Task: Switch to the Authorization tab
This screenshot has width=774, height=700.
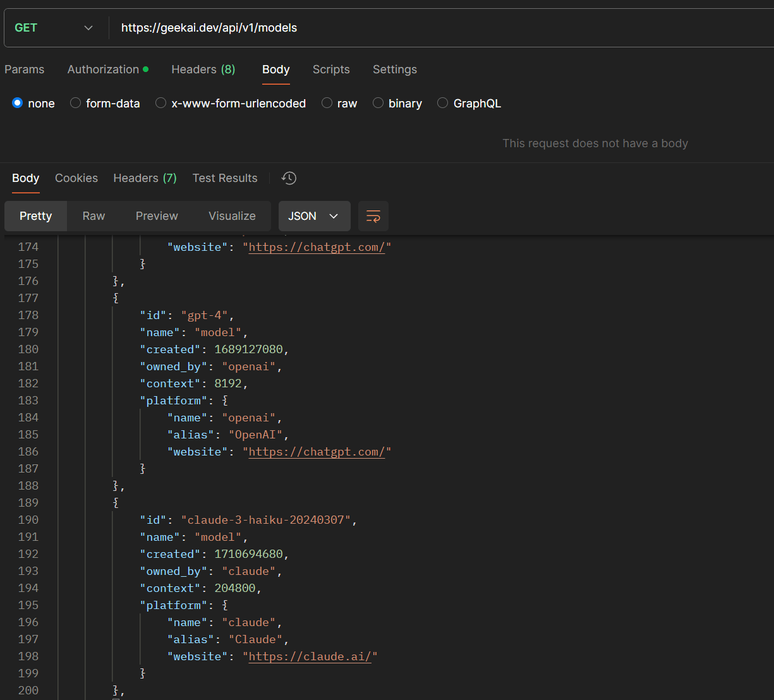Action: coord(108,69)
